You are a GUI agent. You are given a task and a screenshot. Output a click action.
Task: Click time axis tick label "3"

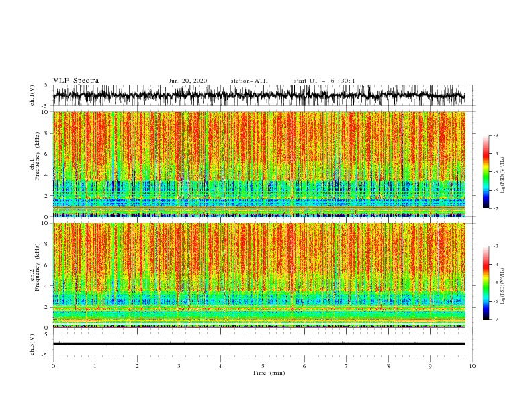(179, 366)
